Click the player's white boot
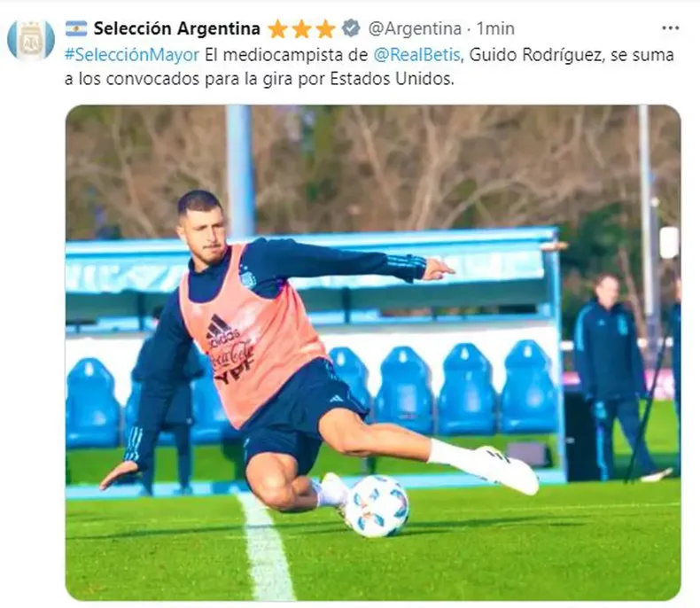This screenshot has width=700, height=608. 509,471
